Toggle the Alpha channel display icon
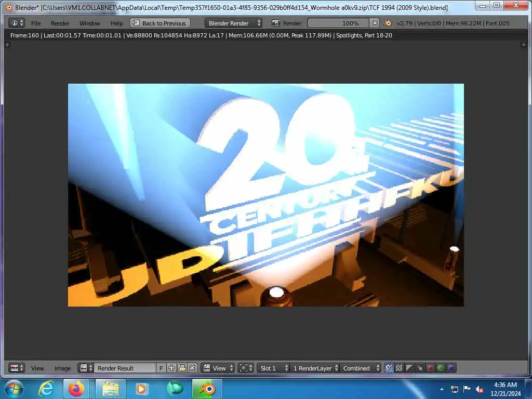Viewport: 532px width, 399px height. tap(409, 368)
